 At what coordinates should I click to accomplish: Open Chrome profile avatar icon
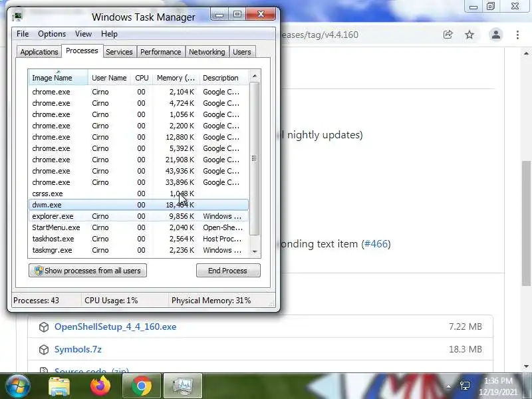(x=495, y=35)
